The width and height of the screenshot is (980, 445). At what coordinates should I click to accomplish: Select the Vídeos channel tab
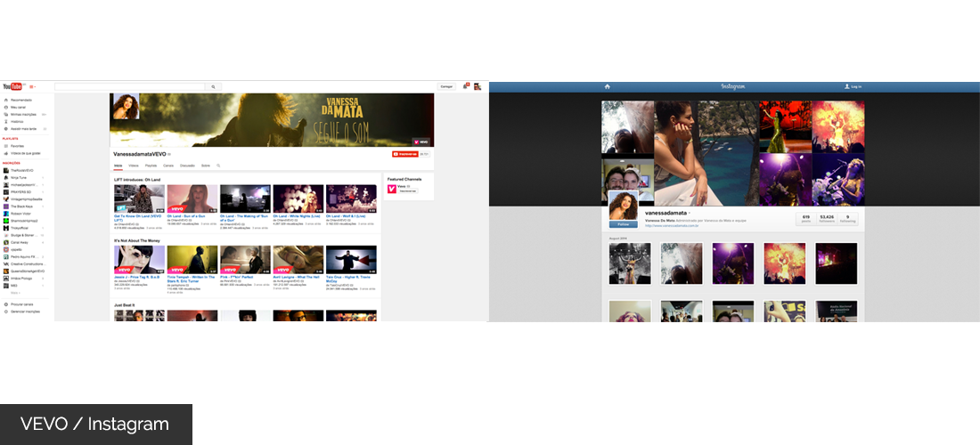pos(134,166)
